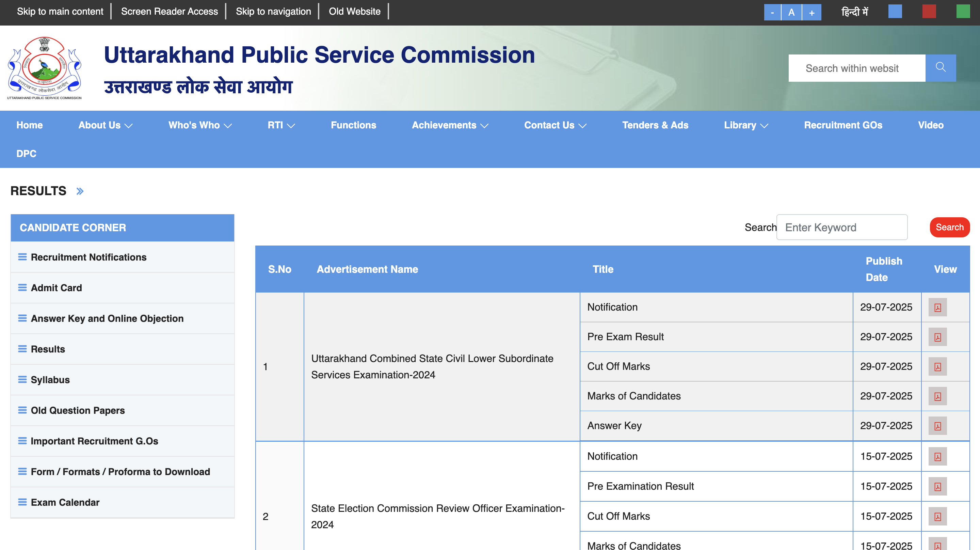This screenshot has height=550, width=980.
Task: Open the Recruitment GOs menu item
Action: tap(843, 125)
